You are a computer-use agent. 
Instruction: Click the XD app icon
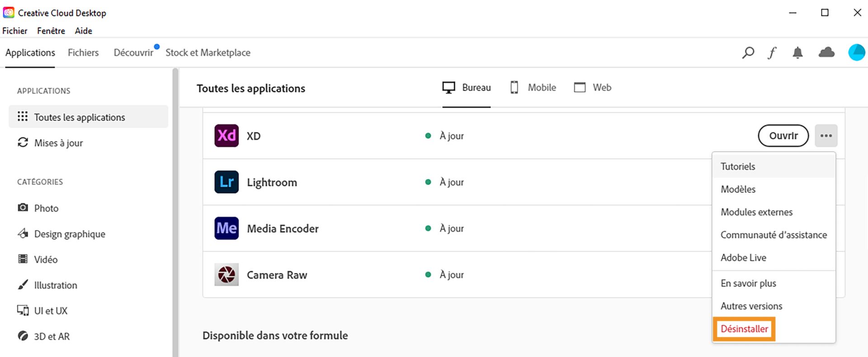click(226, 136)
